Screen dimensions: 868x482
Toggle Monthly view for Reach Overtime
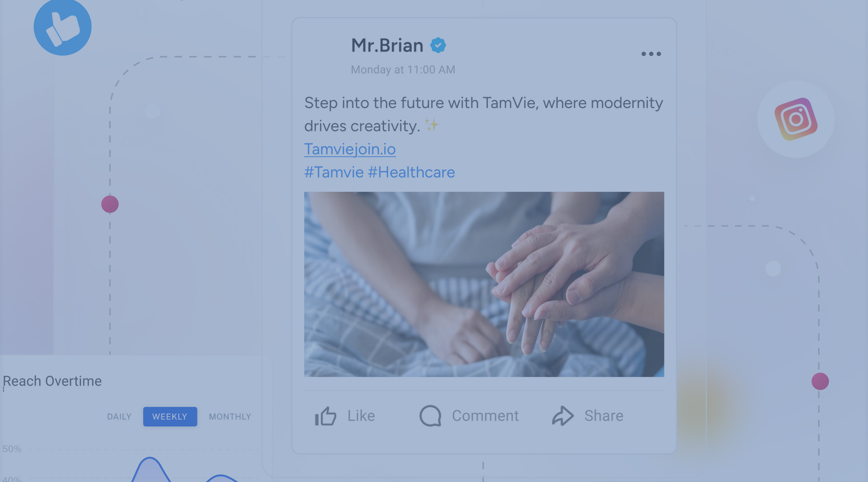[230, 417]
